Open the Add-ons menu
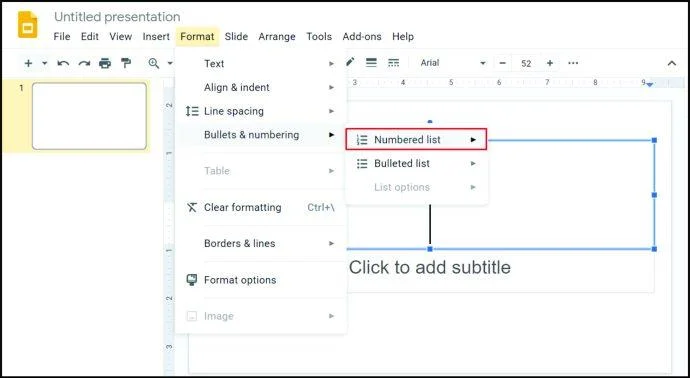Viewport: 690px width, 378px height. (x=362, y=37)
